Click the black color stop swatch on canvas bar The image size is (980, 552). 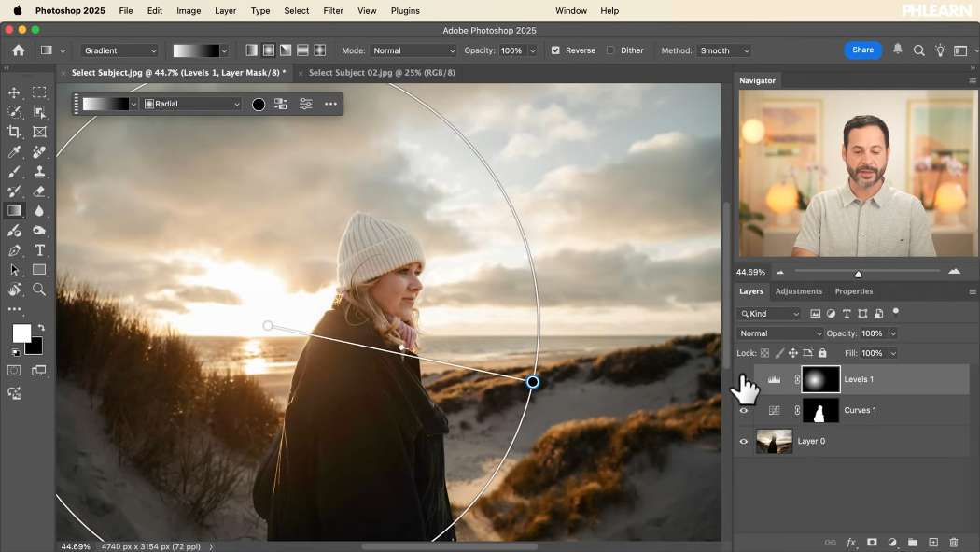coord(259,105)
